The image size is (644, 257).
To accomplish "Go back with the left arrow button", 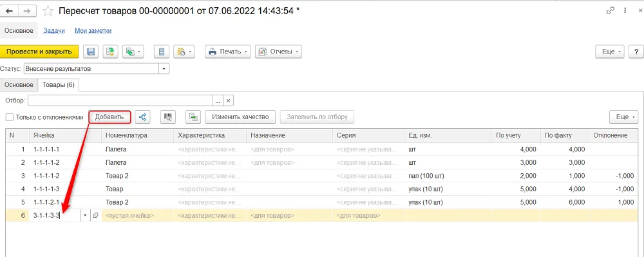I will click(x=10, y=11).
